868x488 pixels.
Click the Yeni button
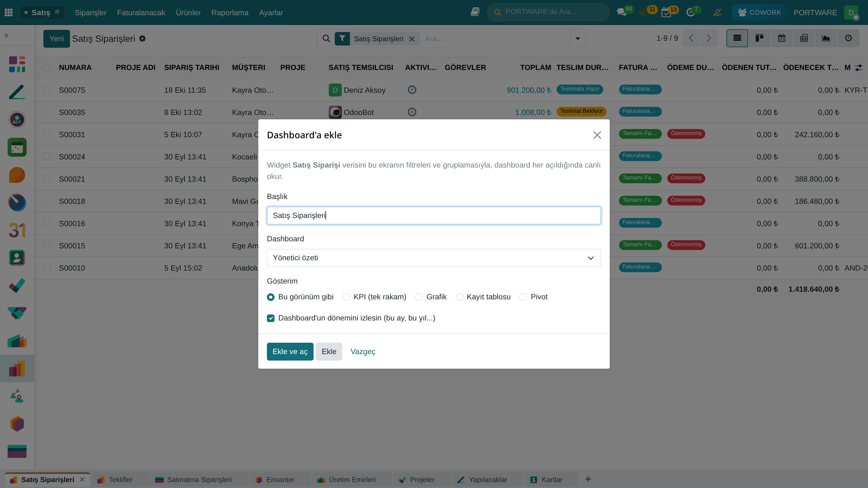click(x=56, y=39)
